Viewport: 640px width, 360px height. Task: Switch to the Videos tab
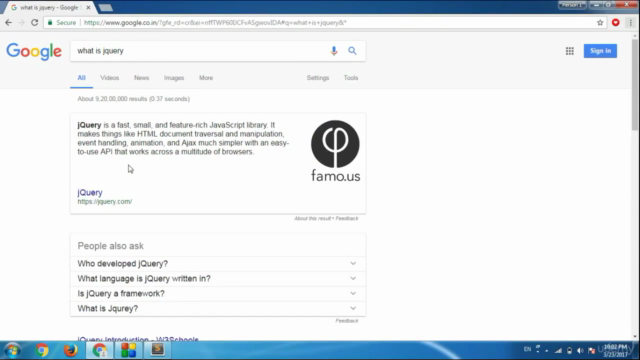tap(110, 78)
